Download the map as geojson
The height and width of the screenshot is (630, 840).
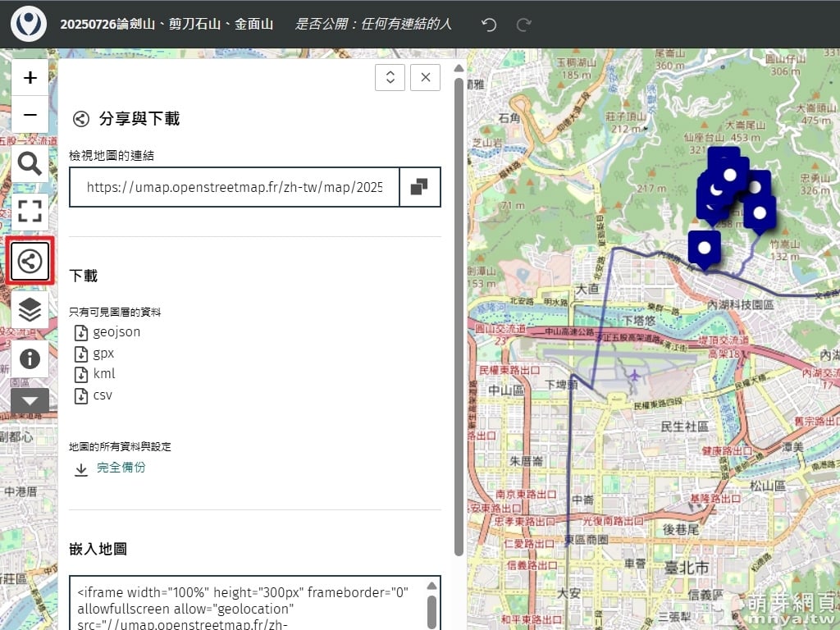tap(116, 332)
